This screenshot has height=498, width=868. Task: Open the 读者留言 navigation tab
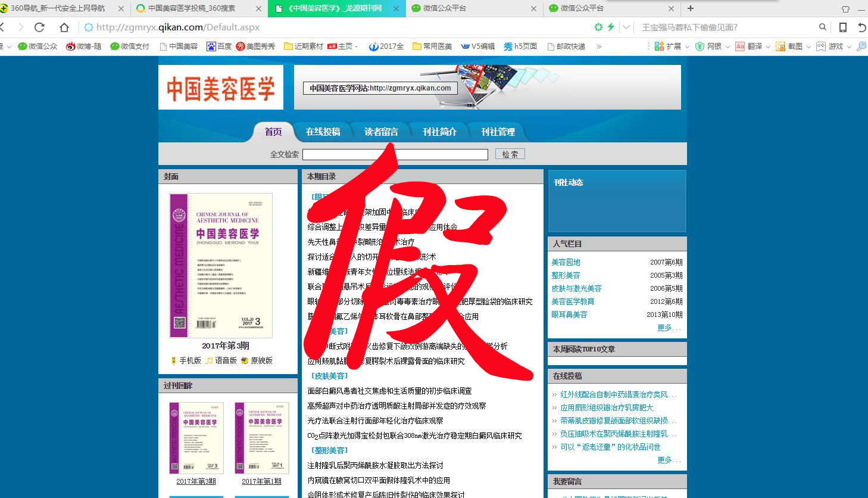(x=381, y=132)
